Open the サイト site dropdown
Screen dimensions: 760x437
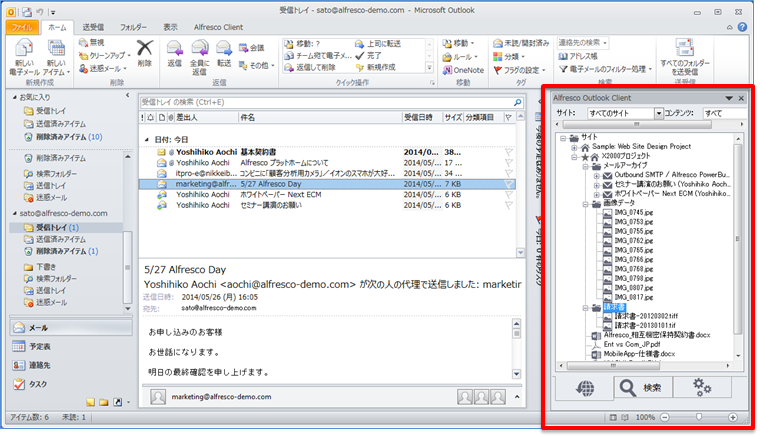[659, 113]
